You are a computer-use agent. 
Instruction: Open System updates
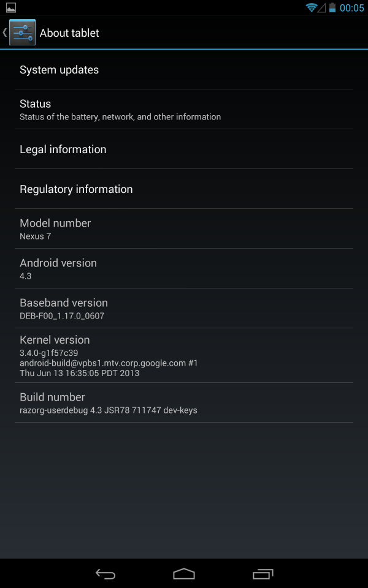[184, 70]
